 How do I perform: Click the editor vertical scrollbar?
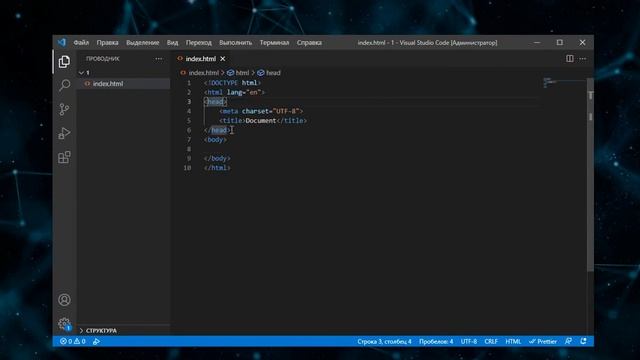click(590, 176)
